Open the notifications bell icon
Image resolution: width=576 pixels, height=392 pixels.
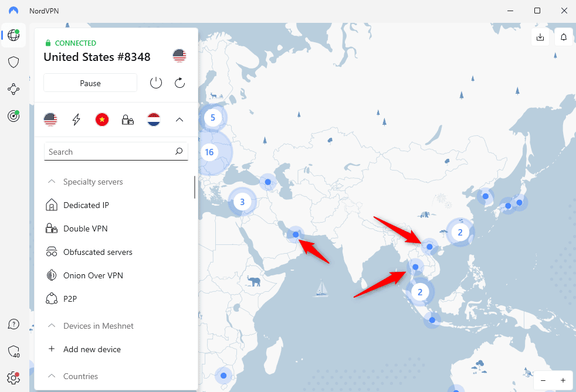[564, 38]
